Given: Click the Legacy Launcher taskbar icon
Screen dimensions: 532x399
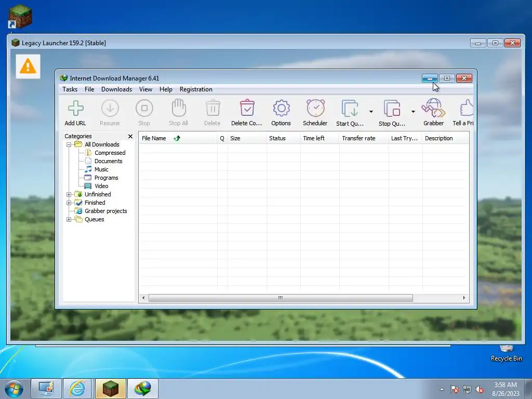Looking at the screenshot, I should pyautogui.click(x=111, y=389).
